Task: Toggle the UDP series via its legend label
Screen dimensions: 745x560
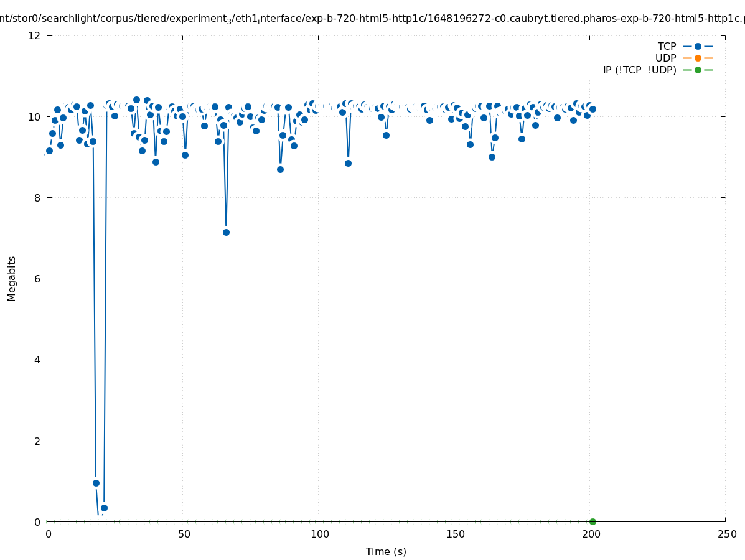Action: coord(665,58)
